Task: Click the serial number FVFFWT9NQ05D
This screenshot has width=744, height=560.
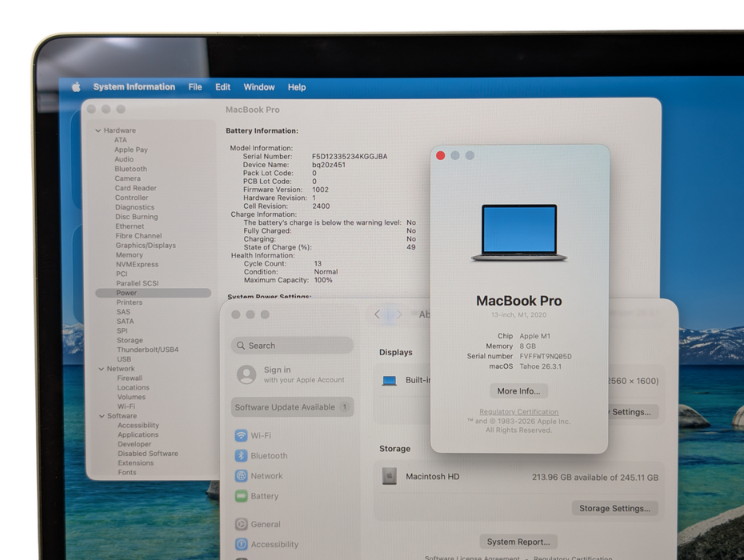Action: click(546, 357)
